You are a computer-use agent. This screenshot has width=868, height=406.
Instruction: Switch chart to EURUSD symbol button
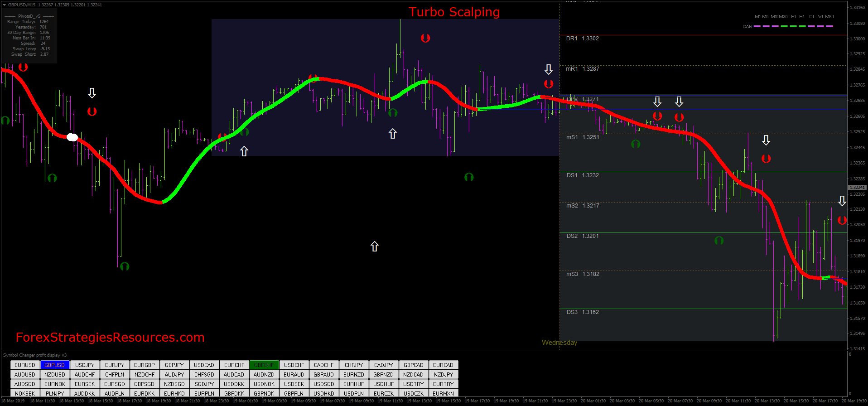point(25,365)
